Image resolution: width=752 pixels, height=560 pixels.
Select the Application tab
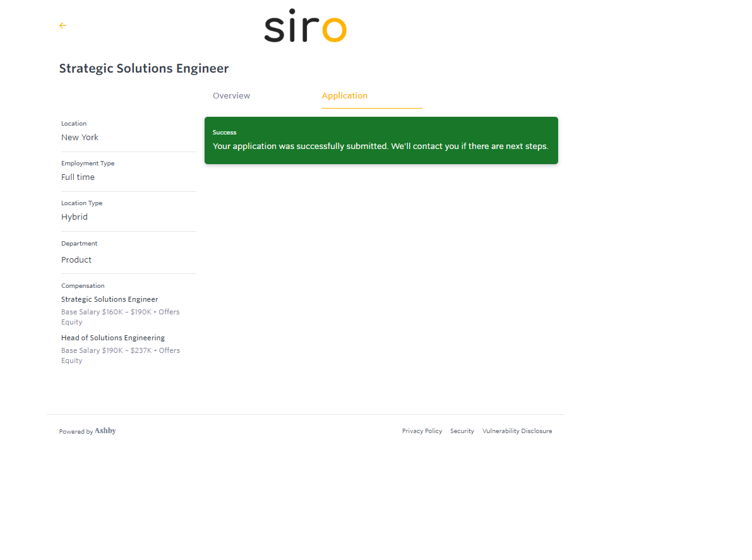pos(345,96)
